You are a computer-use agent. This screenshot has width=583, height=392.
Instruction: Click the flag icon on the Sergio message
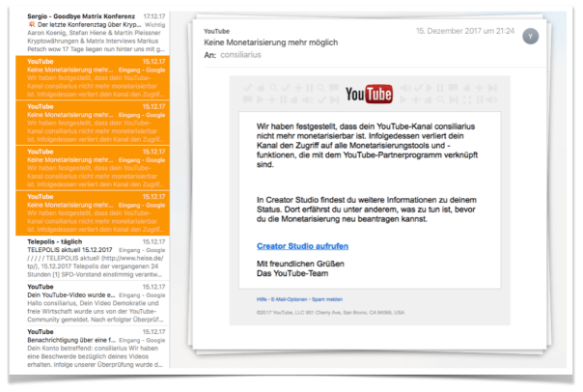(x=32, y=24)
